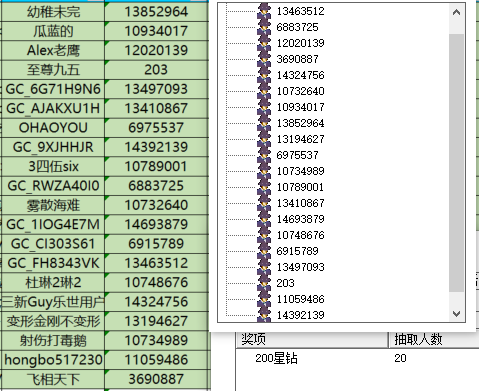Select spreadsheet cell 瓜蓝的
Viewport: 479px width, 391px height.
click(x=53, y=31)
